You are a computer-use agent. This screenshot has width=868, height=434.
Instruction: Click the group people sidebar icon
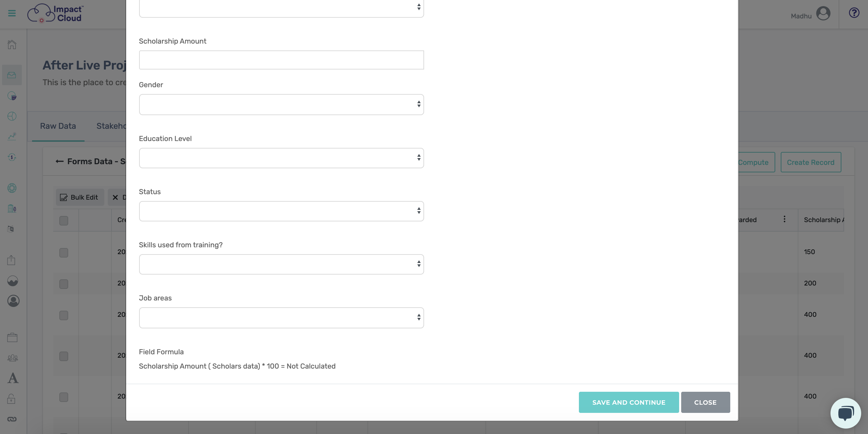[13, 358]
